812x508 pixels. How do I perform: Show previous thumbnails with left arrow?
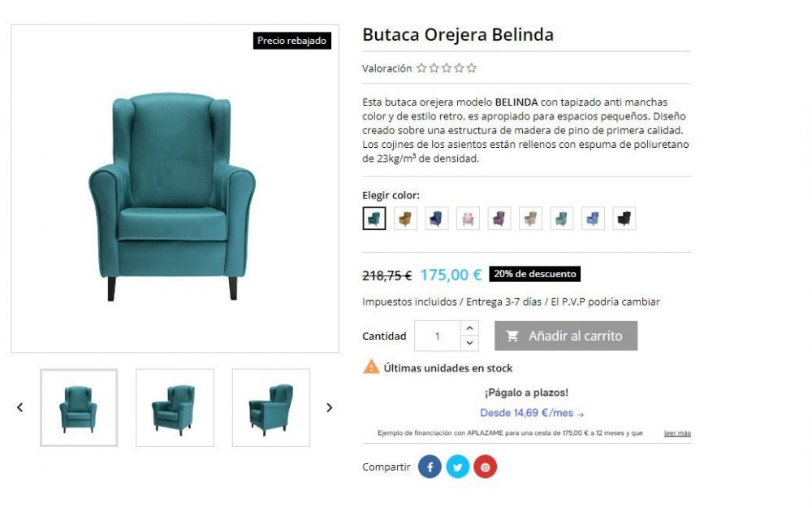19,407
